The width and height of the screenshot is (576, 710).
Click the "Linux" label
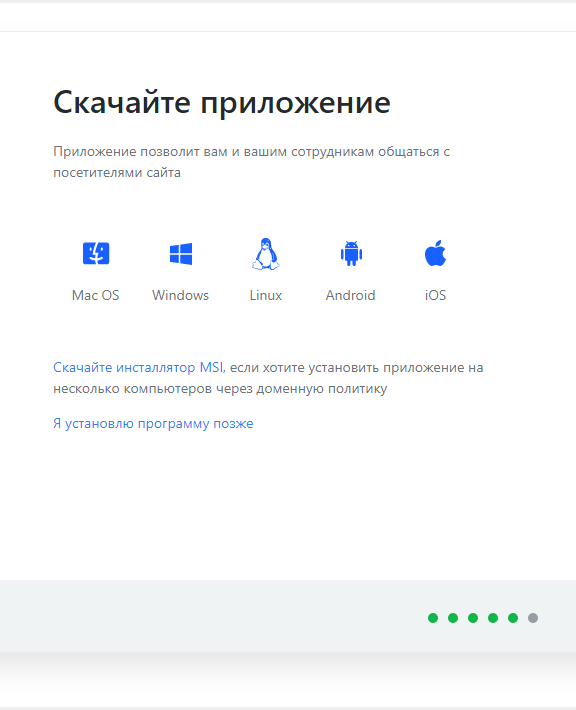tap(266, 295)
